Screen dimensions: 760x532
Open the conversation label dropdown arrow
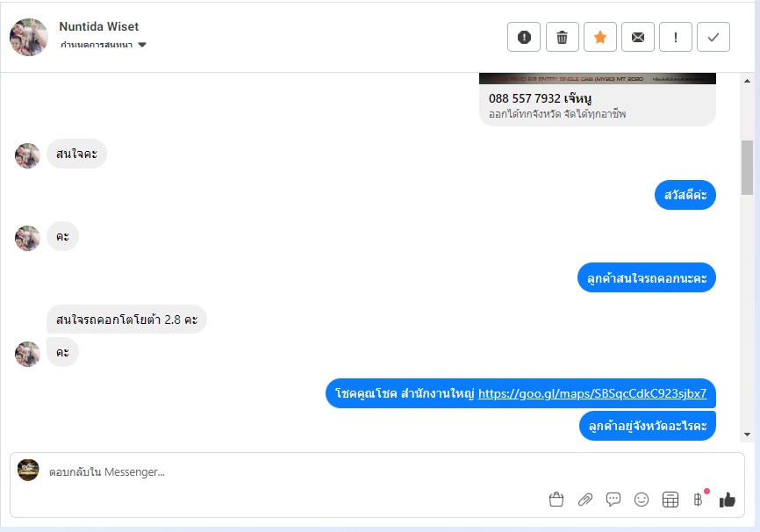coord(142,45)
